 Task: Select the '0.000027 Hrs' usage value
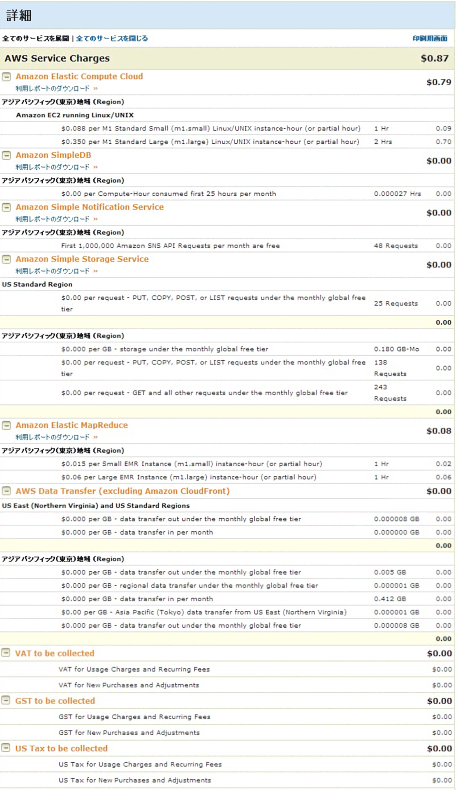pyautogui.click(x=398, y=194)
